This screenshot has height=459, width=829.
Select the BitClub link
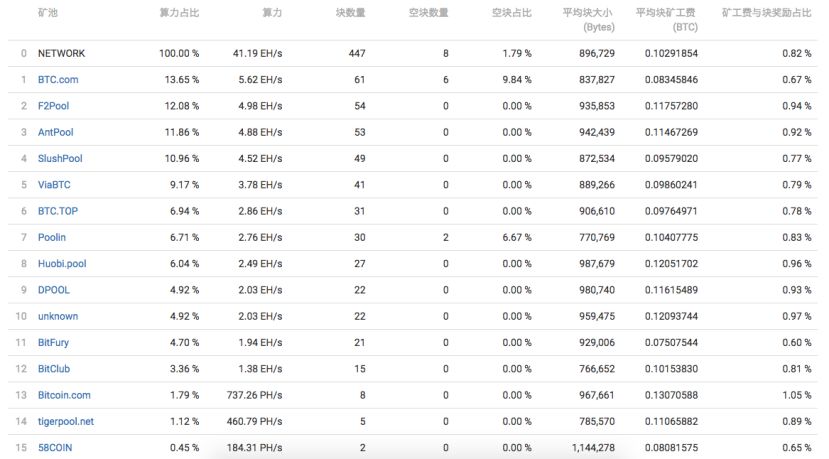pyautogui.click(x=54, y=369)
